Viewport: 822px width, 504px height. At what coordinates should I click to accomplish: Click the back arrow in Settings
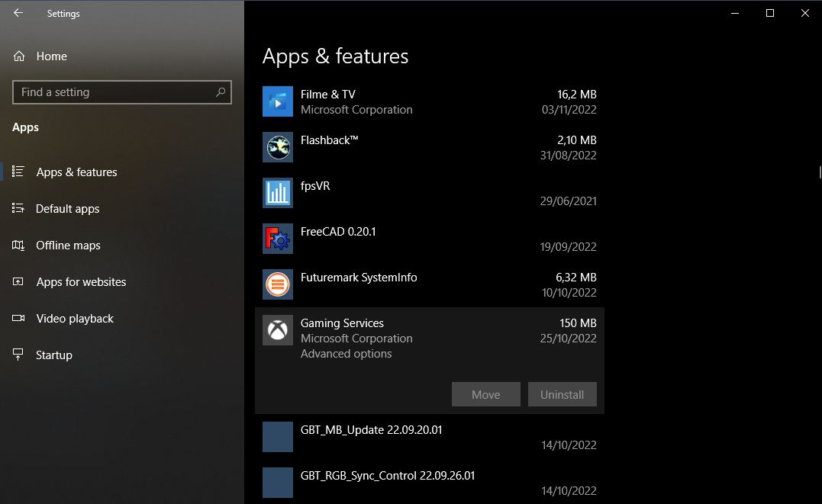(x=18, y=13)
